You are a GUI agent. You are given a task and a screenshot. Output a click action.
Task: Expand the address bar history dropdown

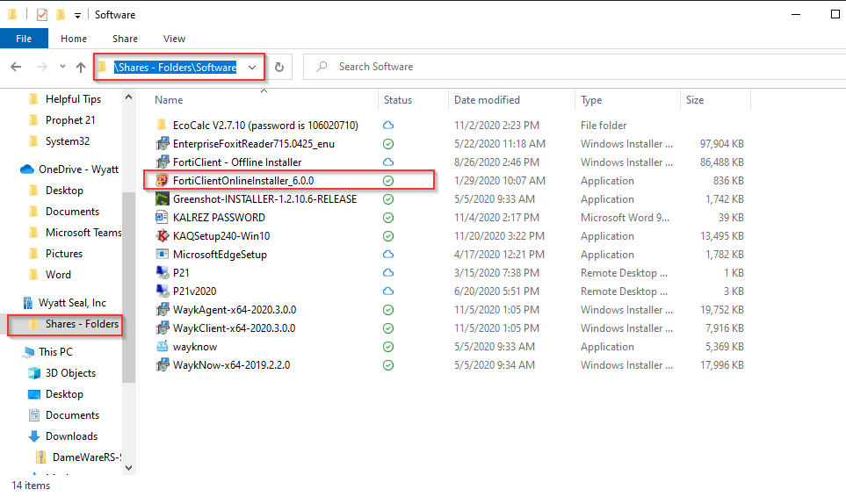point(252,68)
